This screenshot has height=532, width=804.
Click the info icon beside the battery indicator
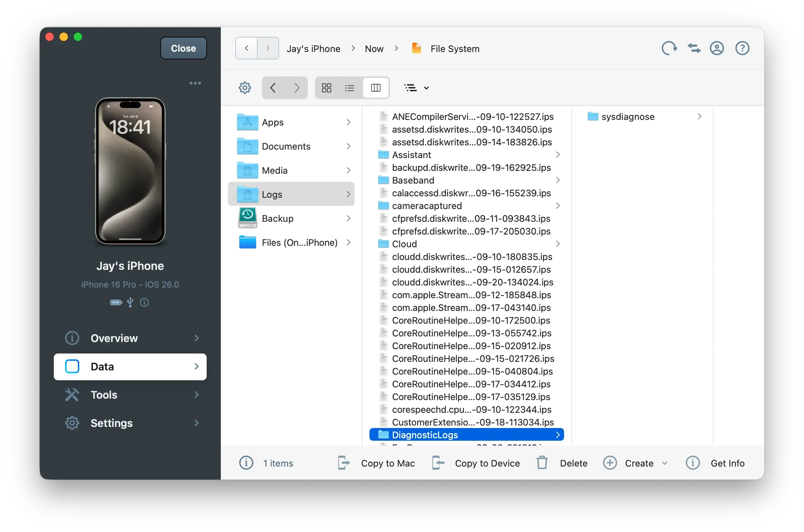point(144,302)
